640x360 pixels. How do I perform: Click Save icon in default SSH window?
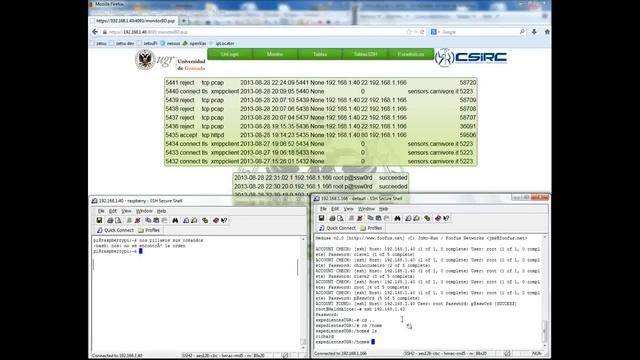321,218
